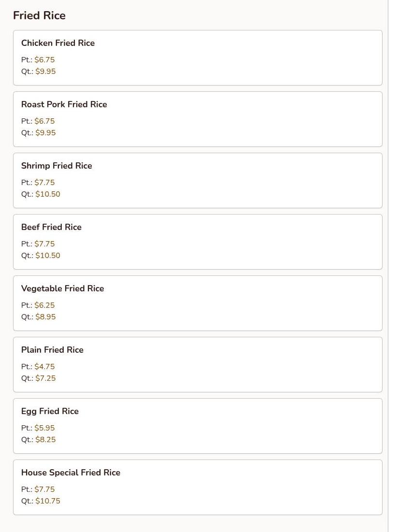Open the House Special Fried Rice item
398x532 pixels.
(71, 473)
